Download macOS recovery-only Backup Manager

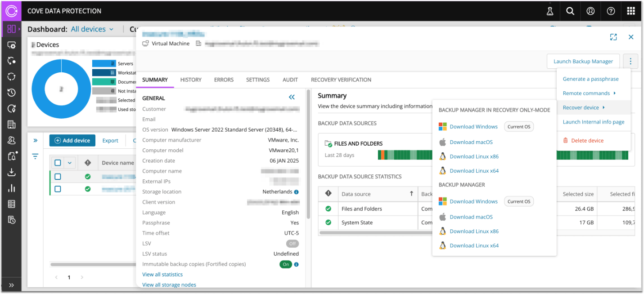(471, 142)
